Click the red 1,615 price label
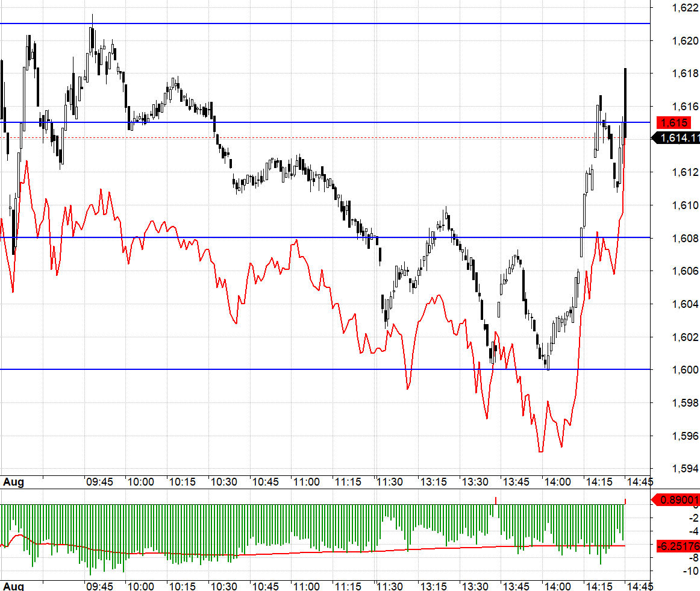The width and height of the screenshot is (700, 591). coord(673,122)
